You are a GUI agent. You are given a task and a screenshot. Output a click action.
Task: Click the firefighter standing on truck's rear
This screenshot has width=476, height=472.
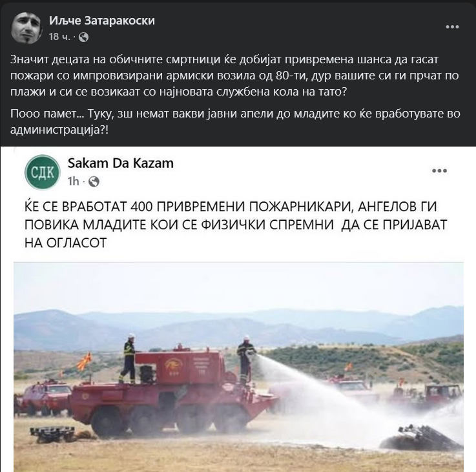point(128,358)
